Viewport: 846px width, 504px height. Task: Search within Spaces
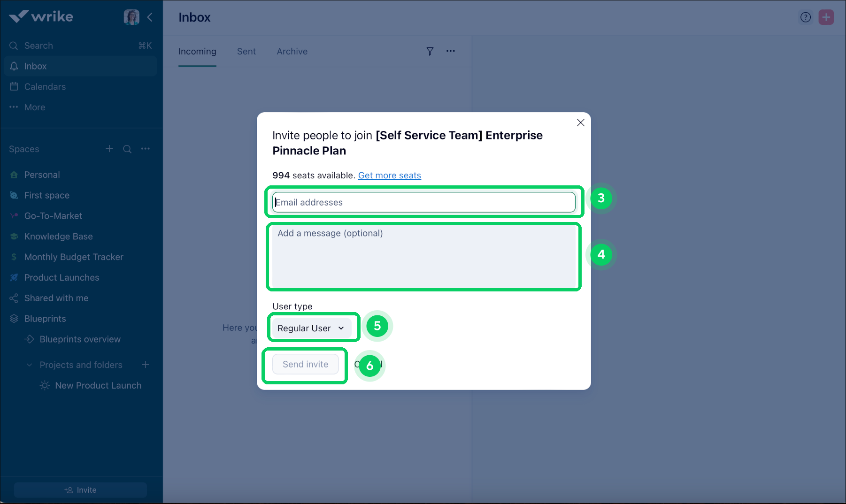pyautogui.click(x=127, y=149)
